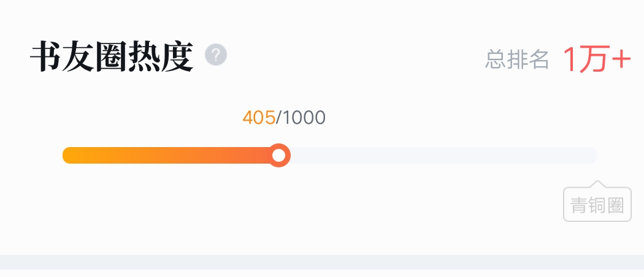Click the gray /1000 maximum value
This screenshot has width=644, height=277.
(x=301, y=118)
